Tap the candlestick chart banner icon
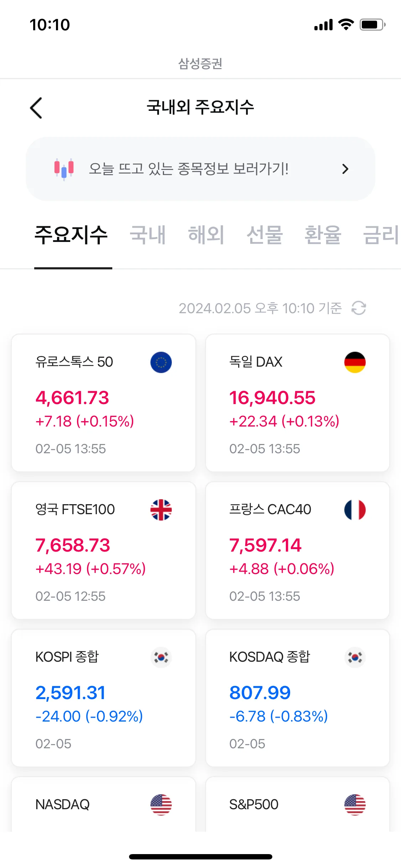Viewport: 401px width, 868px height. [x=64, y=169]
